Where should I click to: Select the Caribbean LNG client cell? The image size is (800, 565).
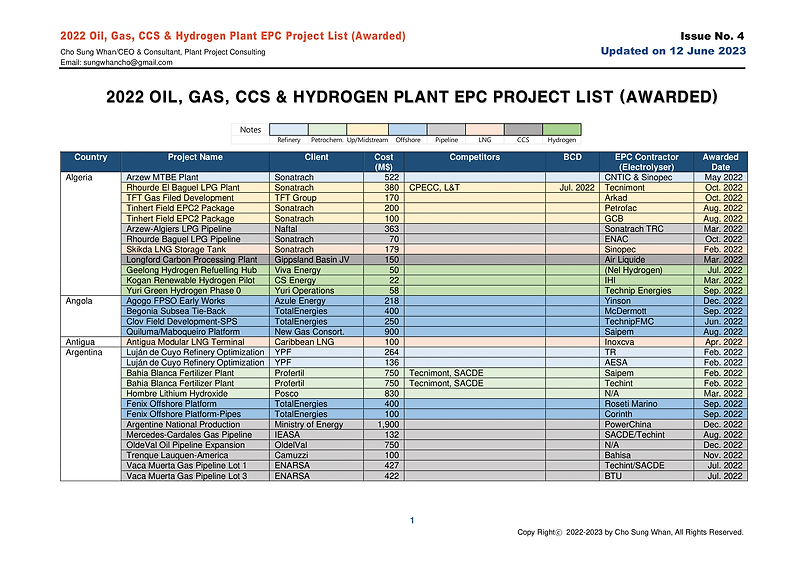[x=316, y=342]
